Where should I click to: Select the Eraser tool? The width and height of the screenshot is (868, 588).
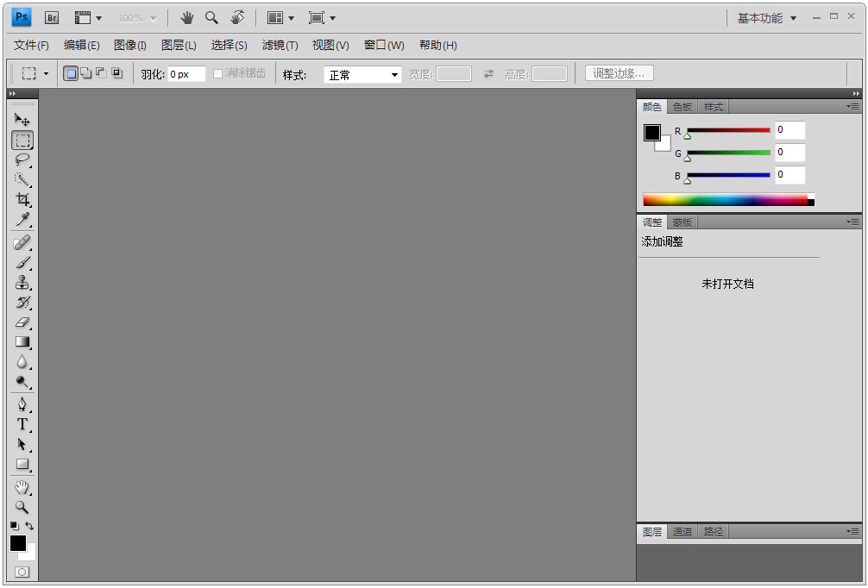(22, 322)
